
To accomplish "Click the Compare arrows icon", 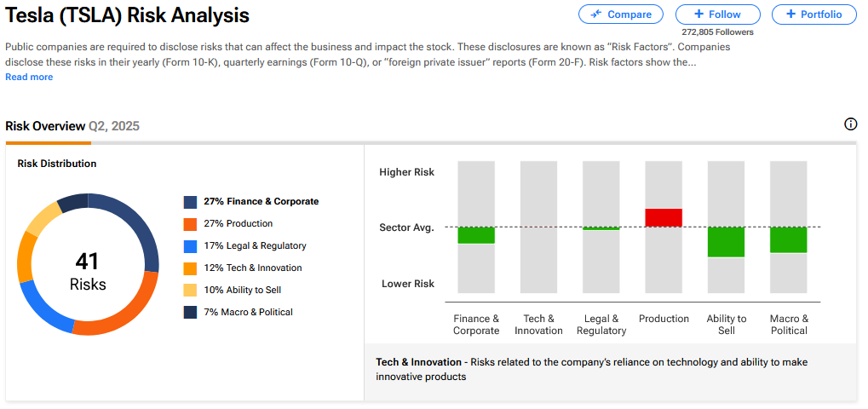I will click(x=595, y=14).
